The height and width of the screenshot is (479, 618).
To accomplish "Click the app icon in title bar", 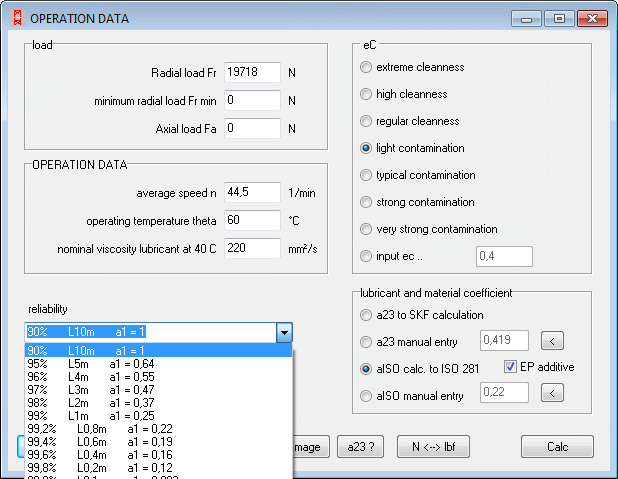I will [x=14, y=19].
